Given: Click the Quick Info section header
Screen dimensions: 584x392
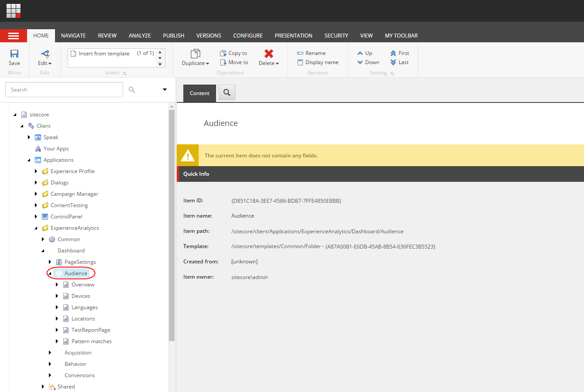Looking at the screenshot, I should [380, 174].
